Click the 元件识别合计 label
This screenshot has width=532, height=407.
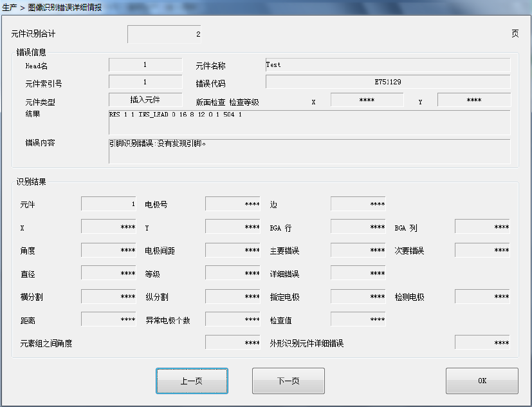33,33
